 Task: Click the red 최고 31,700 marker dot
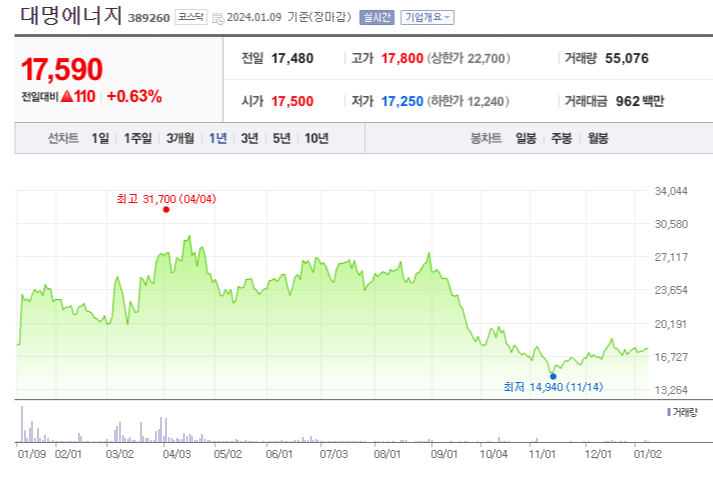[x=166, y=210]
